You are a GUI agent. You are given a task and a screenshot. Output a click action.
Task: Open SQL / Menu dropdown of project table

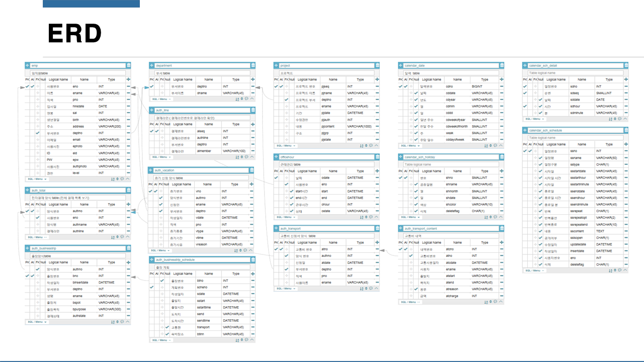click(x=286, y=145)
